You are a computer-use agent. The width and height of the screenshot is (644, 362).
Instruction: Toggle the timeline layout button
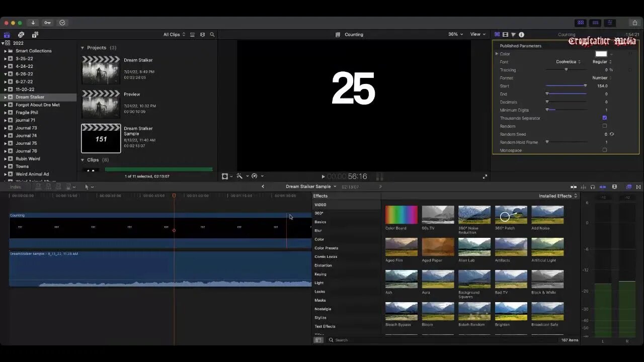pos(595,23)
